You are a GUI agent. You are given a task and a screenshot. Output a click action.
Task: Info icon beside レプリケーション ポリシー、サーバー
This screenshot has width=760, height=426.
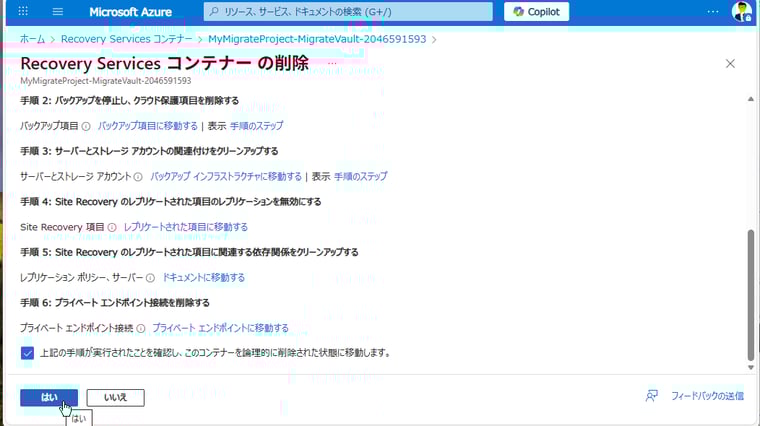coord(150,278)
